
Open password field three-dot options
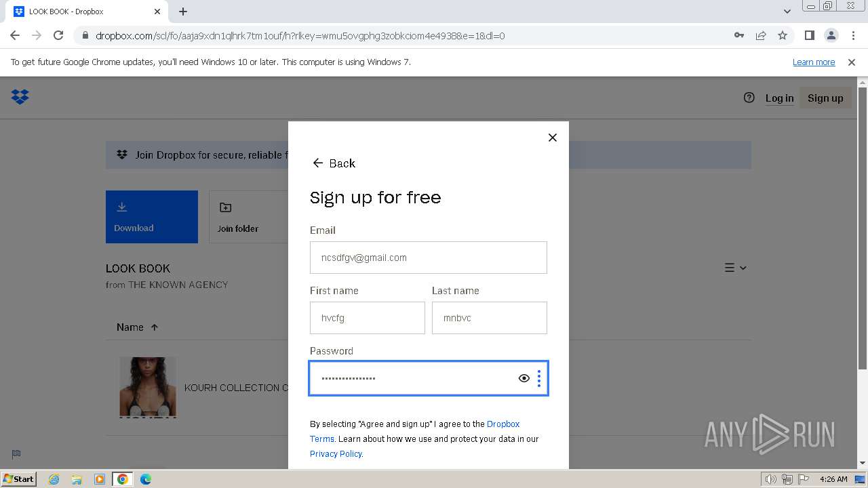[x=539, y=378]
